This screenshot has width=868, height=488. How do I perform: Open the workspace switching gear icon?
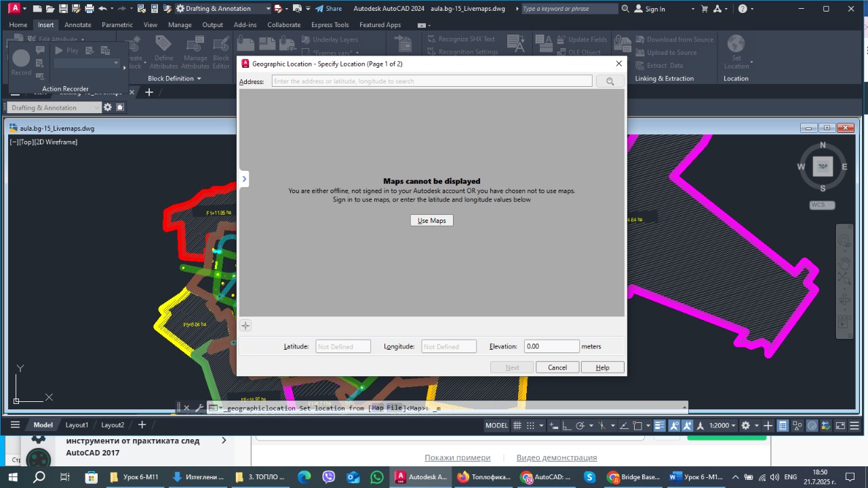pyautogui.click(x=746, y=426)
